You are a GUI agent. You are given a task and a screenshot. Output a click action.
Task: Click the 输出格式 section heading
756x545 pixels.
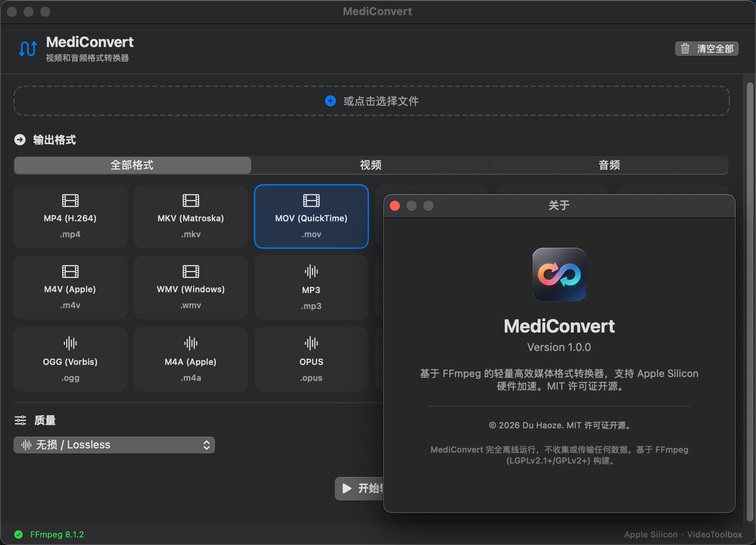55,140
